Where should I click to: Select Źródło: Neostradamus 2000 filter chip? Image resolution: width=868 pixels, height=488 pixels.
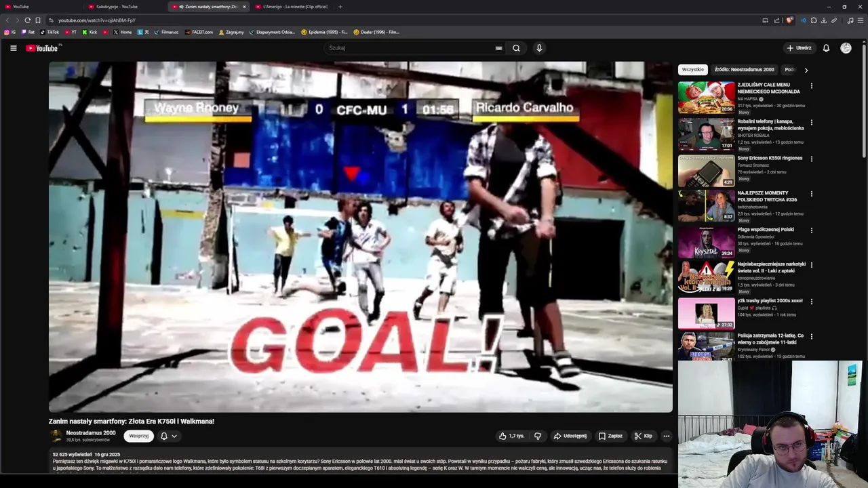pos(744,70)
